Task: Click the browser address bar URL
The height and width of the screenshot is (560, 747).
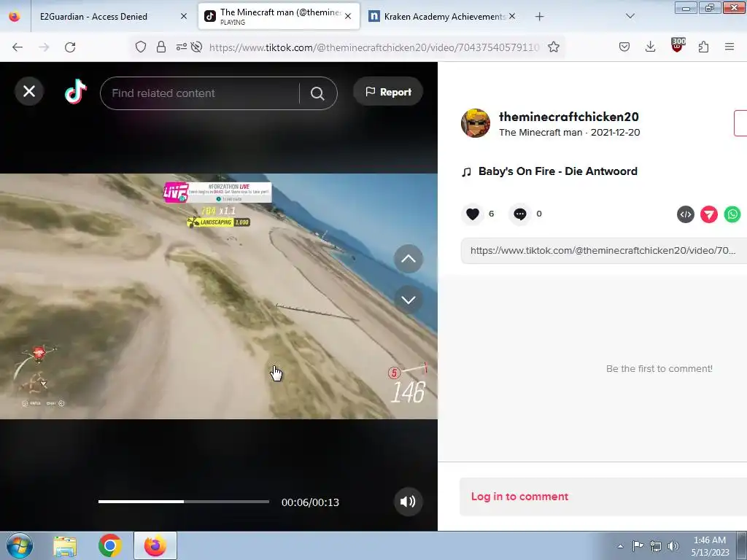Action: click(x=374, y=47)
